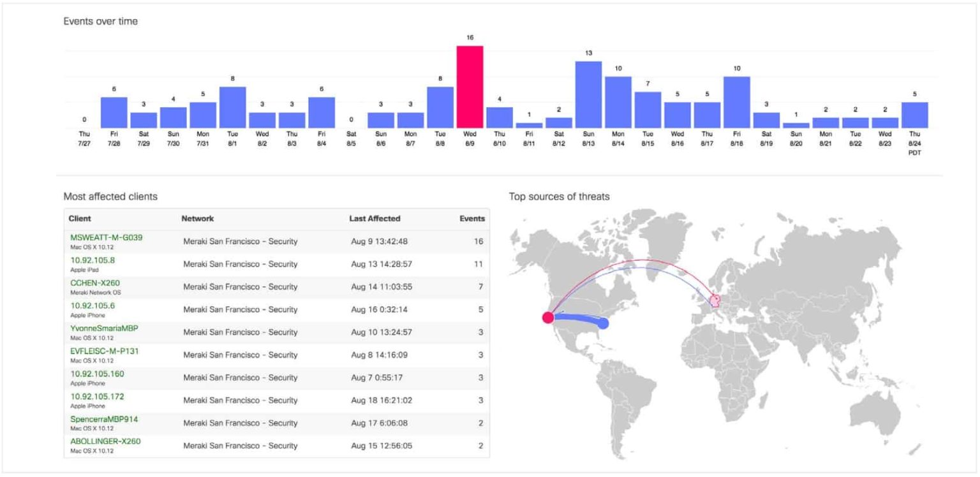Screen dimensions: 980x477
Task: Click the Thu 8/24 bar in events chart
Action: (x=914, y=115)
